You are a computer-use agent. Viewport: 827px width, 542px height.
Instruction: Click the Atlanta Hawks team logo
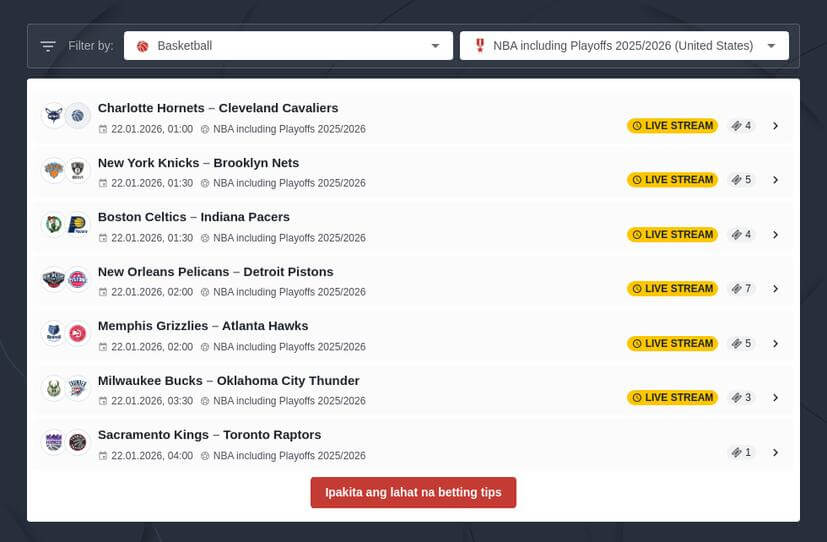78,334
